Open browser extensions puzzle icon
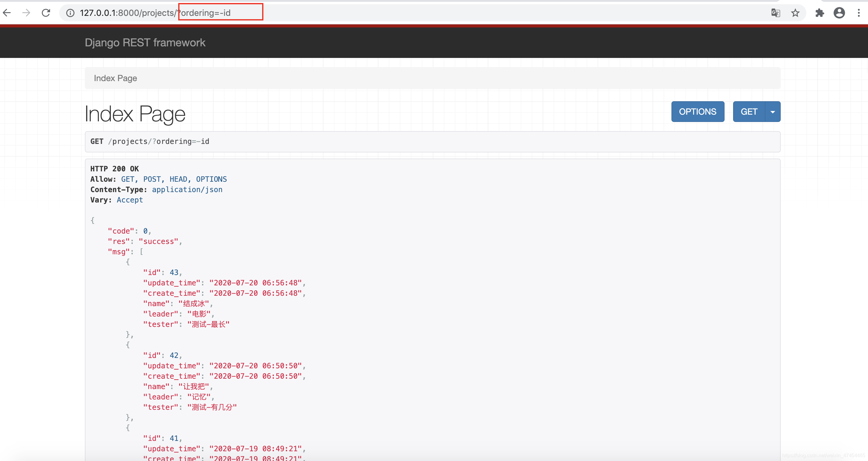This screenshot has width=868, height=461. (x=819, y=13)
